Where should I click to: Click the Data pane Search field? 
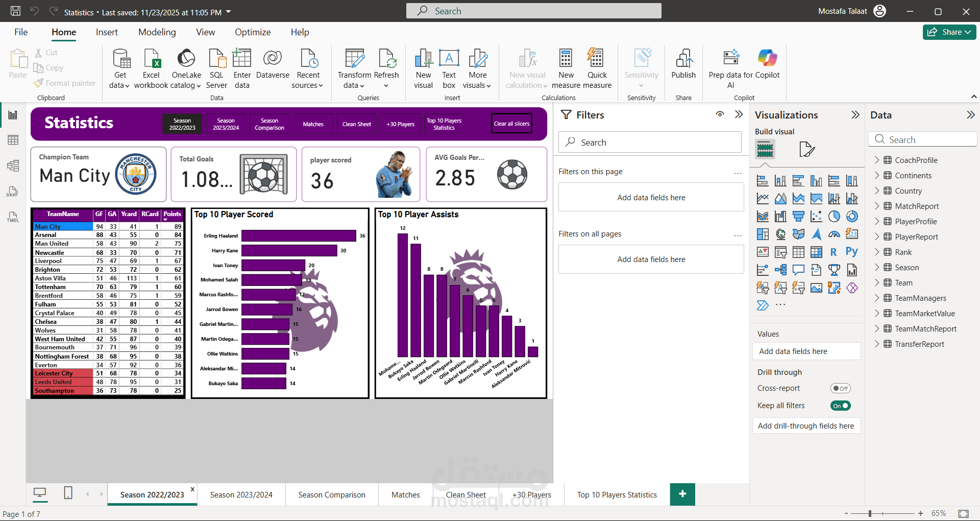[x=922, y=139]
